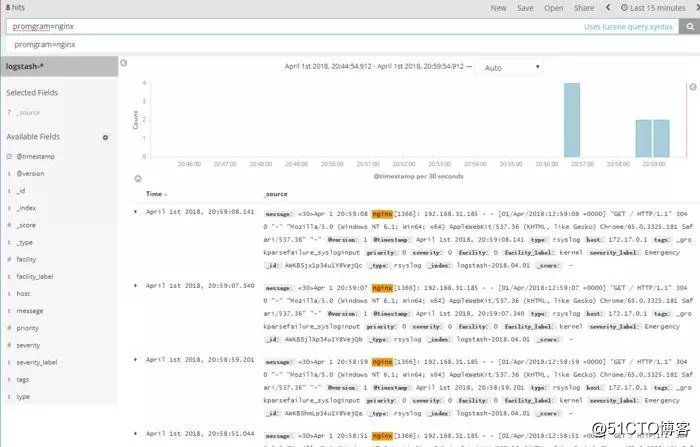The height and width of the screenshot is (447, 700).
Task: Collapse the histogram with the up arrow icon
Action: 138,179
